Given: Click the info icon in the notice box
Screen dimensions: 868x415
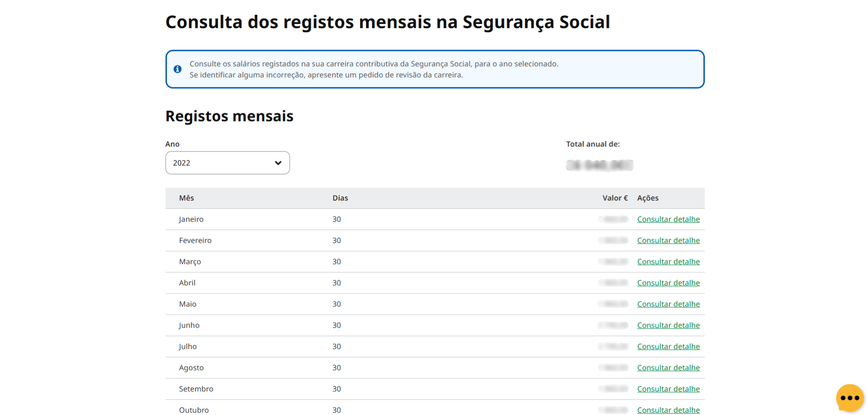Looking at the screenshot, I should point(178,69).
